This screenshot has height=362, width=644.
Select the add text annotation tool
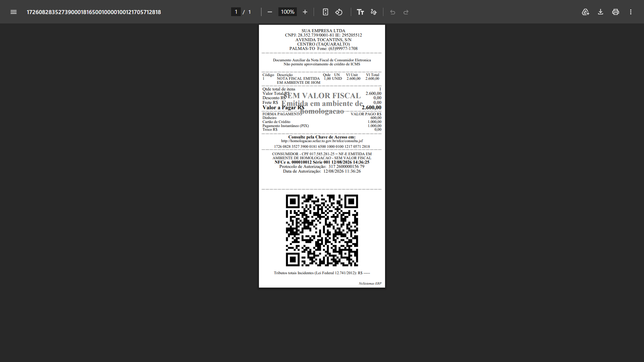pos(360,12)
